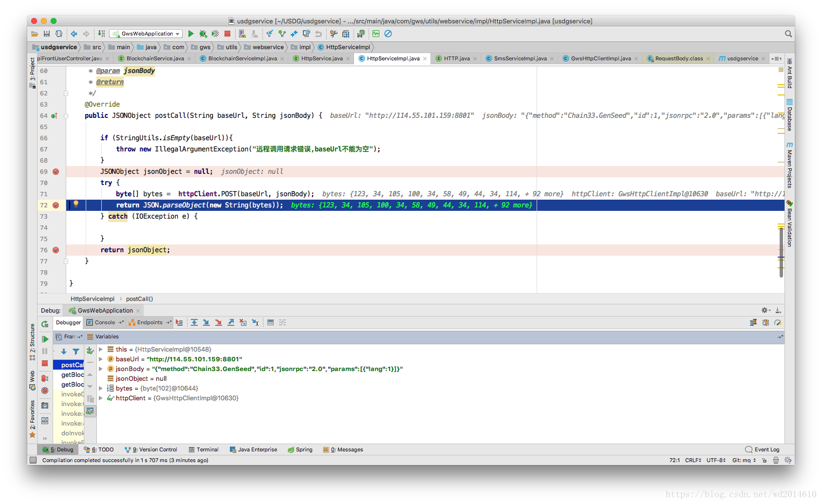
Task: Click the search magnifier in top right
Action: coord(788,34)
